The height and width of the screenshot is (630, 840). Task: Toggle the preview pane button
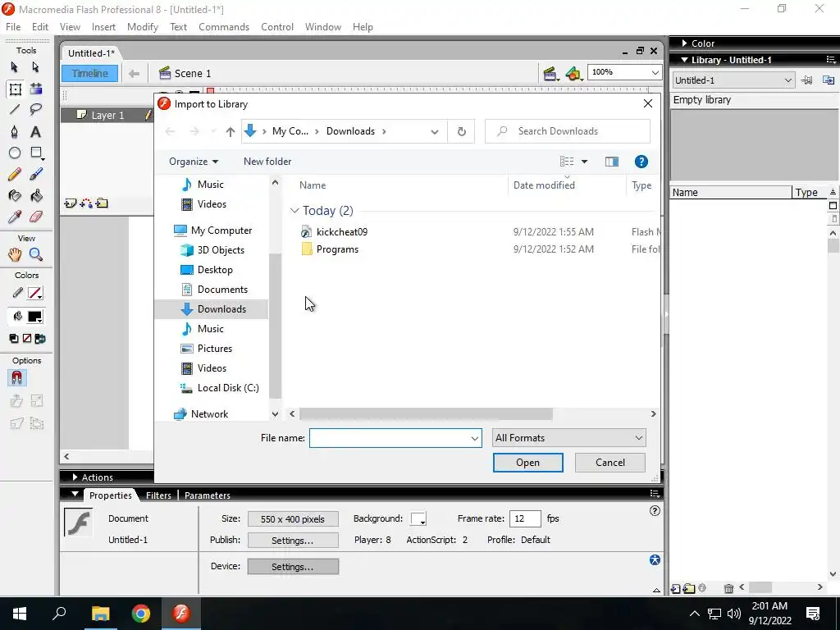612,162
